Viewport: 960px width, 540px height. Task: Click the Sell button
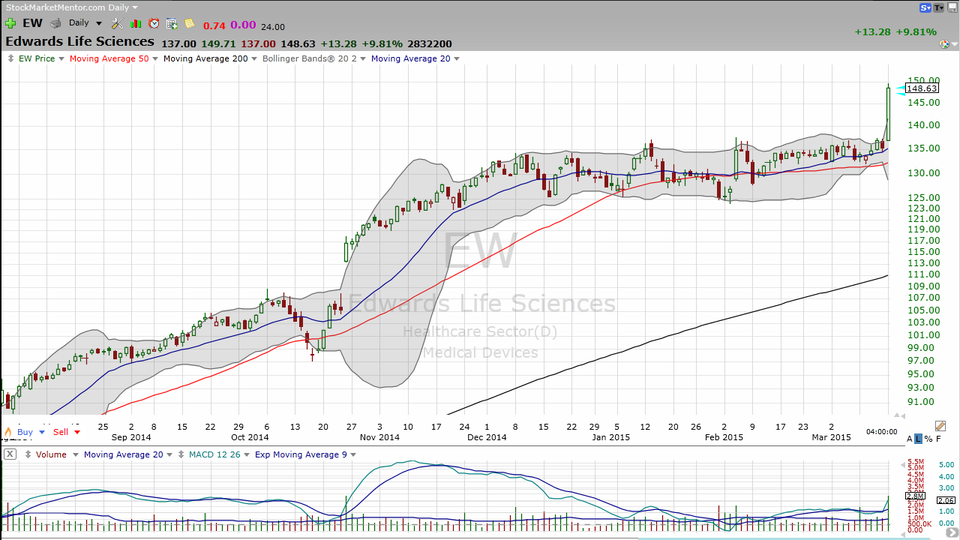[61, 432]
